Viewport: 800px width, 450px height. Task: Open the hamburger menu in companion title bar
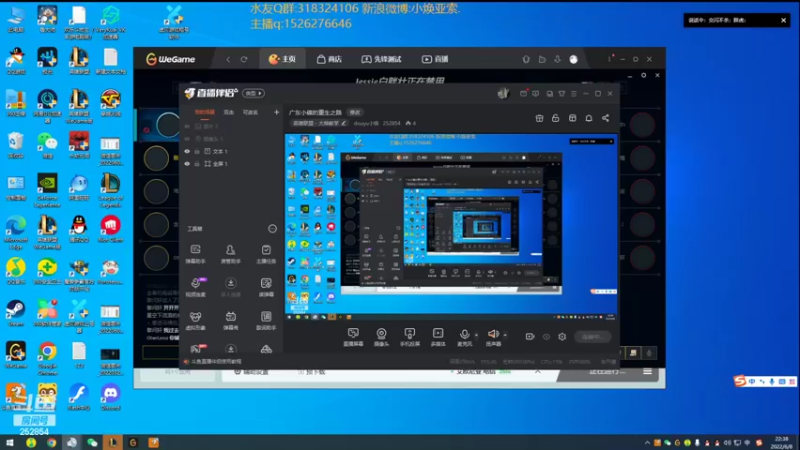(574, 93)
